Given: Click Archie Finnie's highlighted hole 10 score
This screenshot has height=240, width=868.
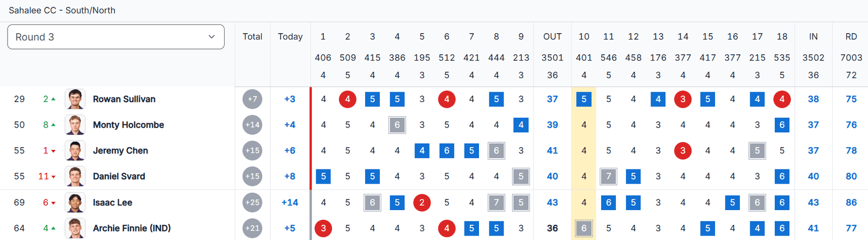Looking at the screenshot, I should [584, 228].
